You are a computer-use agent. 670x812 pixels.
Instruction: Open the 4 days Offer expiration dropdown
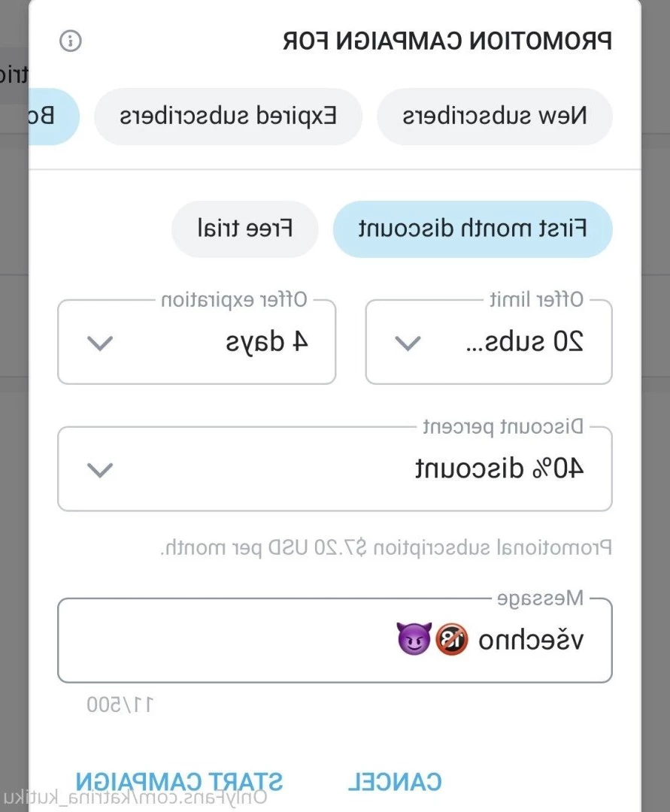point(197,342)
